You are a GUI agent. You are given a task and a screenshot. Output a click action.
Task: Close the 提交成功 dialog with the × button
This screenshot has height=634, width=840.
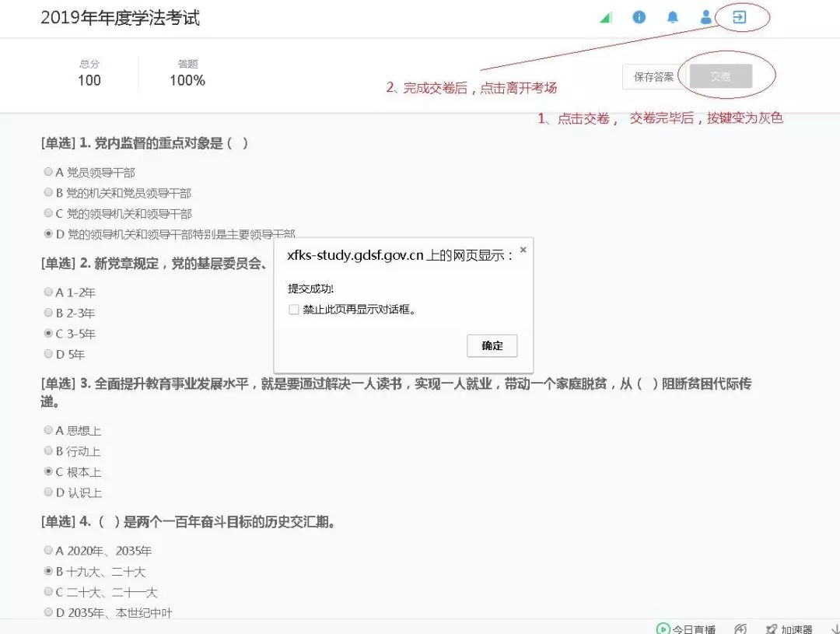[523, 250]
